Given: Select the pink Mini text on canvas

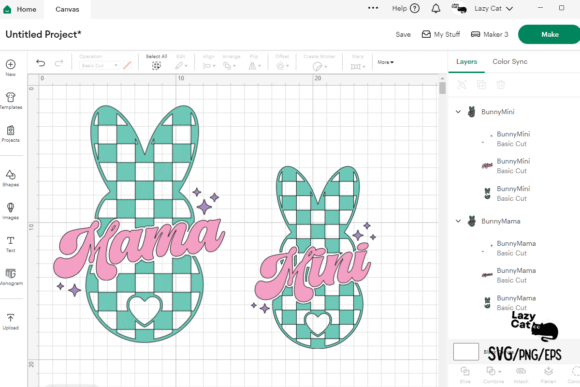Looking at the screenshot, I should click(313, 271).
